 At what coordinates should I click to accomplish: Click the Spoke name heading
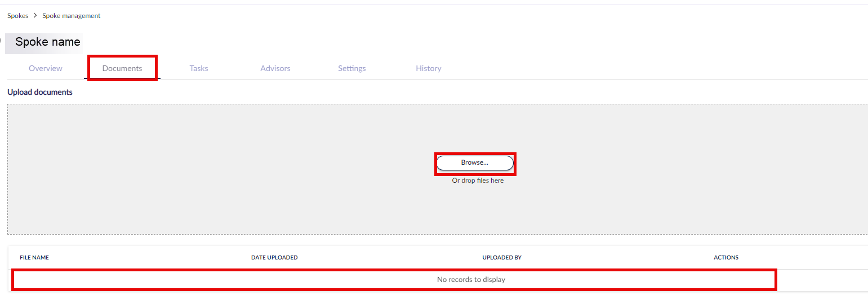48,42
